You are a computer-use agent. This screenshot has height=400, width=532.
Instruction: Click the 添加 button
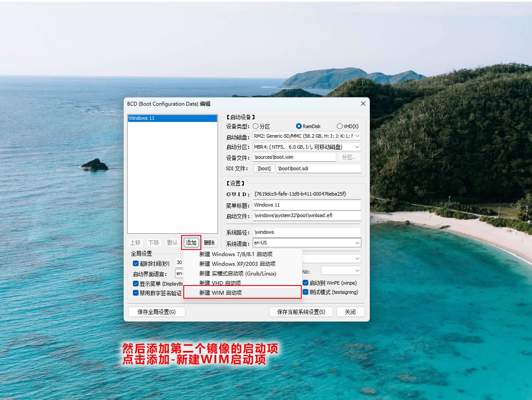191,243
